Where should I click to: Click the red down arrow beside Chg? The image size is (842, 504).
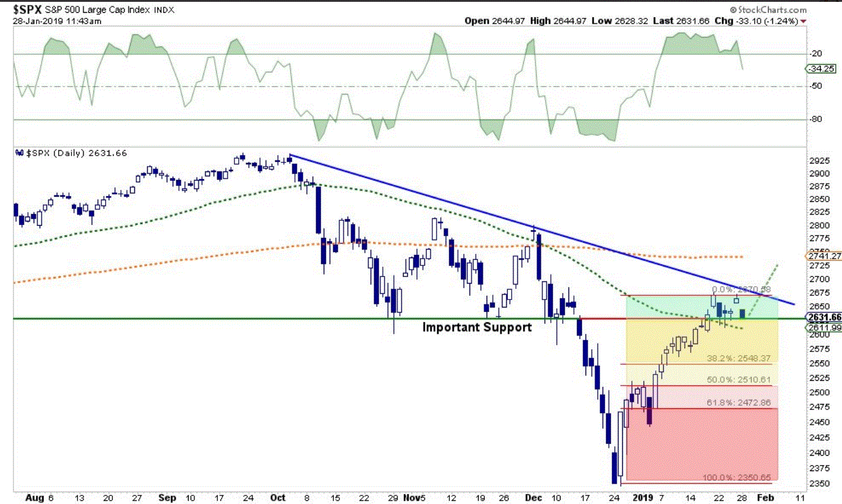point(802,21)
